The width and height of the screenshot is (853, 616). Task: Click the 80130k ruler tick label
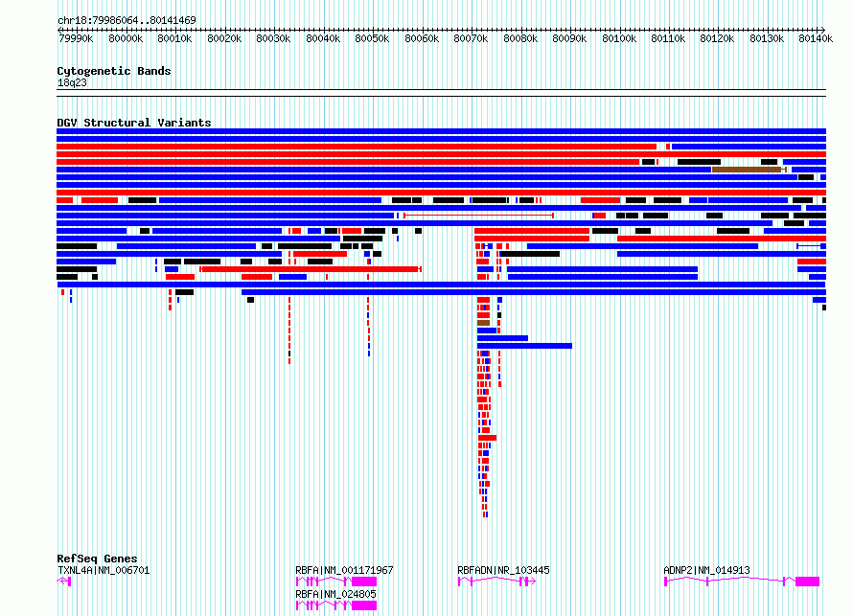(x=767, y=38)
